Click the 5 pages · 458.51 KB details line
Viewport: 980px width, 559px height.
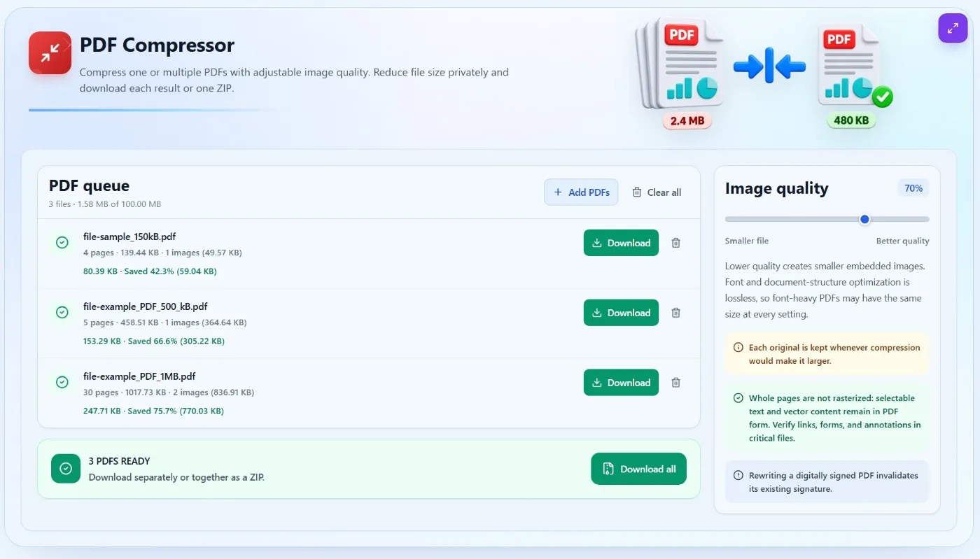coord(164,323)
